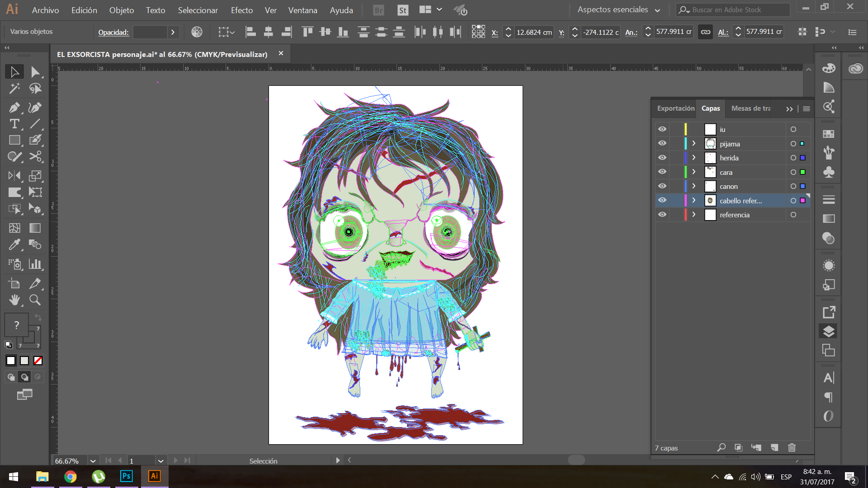Toggle constrain width and height proportions
This screenshot has height=488, width=868.
point(705,32)
